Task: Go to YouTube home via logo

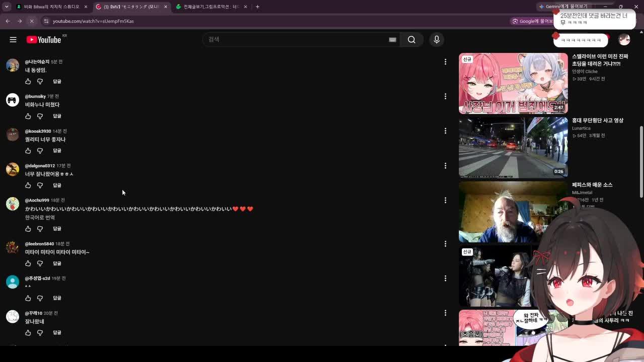Action: click(x=44, y=40)
